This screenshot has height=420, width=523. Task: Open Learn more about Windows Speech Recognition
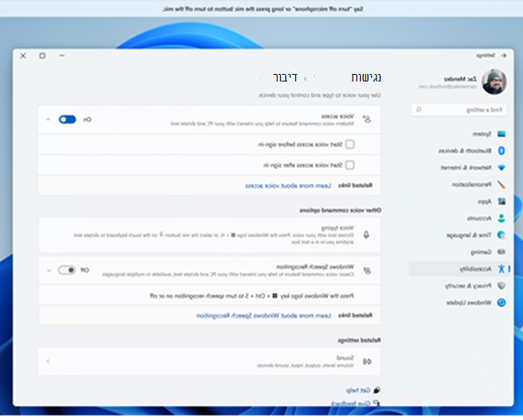pos(264,315)
